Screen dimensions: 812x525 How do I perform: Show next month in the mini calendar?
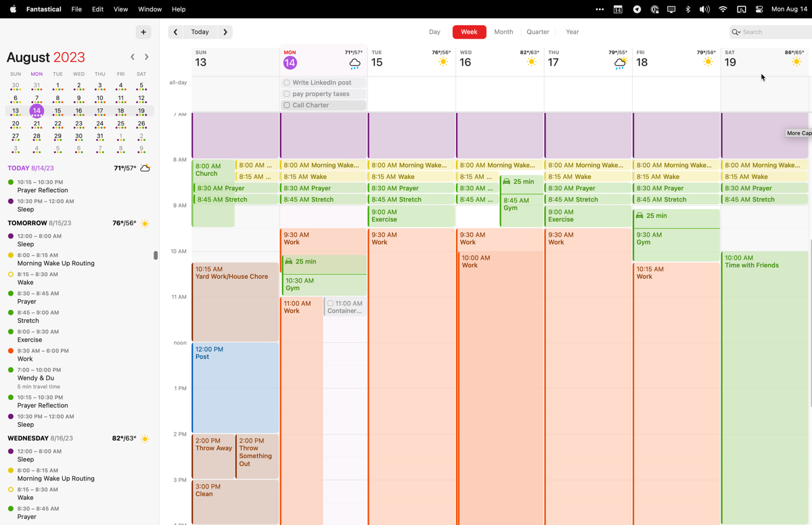[x=147, y=58]
